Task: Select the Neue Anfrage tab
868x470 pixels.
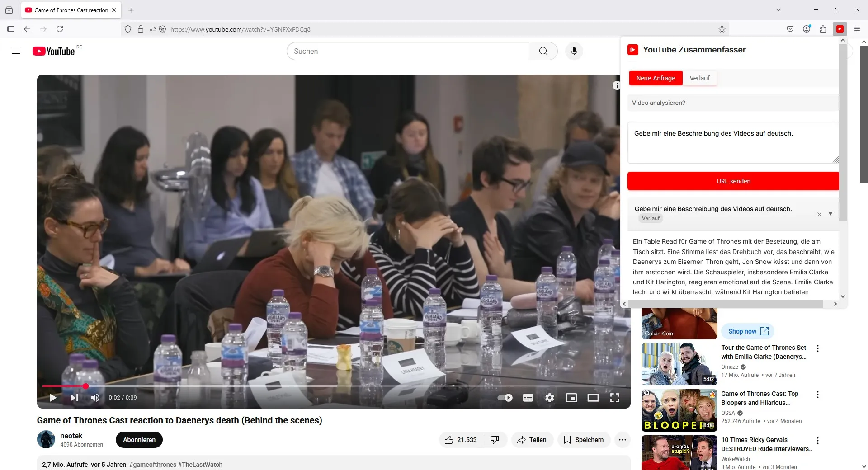Action: click(656, 78)
